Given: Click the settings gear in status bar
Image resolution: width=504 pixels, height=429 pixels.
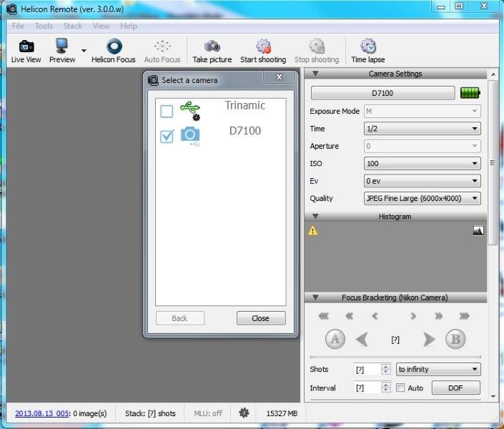Looking at the screenshot, I should coord(244,413).
